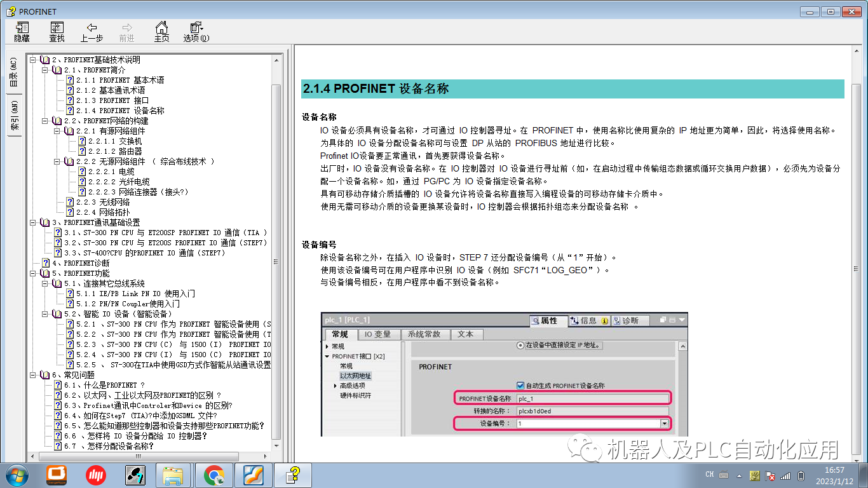
Task: Click the CH language indicator in system tray
Action: coord(710,474)
